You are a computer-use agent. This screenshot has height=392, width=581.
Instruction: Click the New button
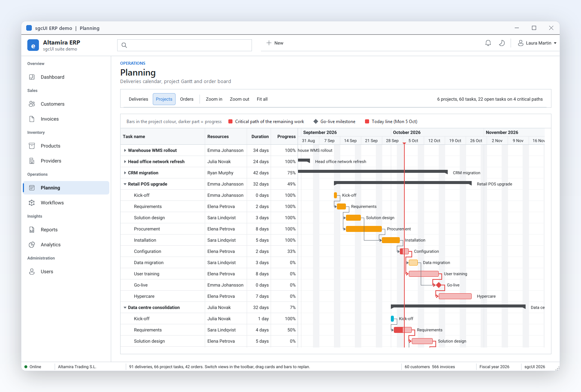(x=275, y=43)
